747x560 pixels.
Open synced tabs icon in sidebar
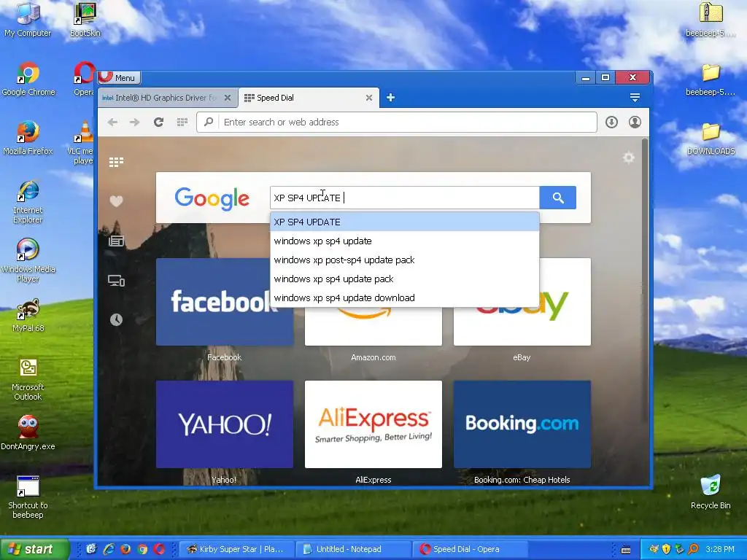tap(116, 281)
